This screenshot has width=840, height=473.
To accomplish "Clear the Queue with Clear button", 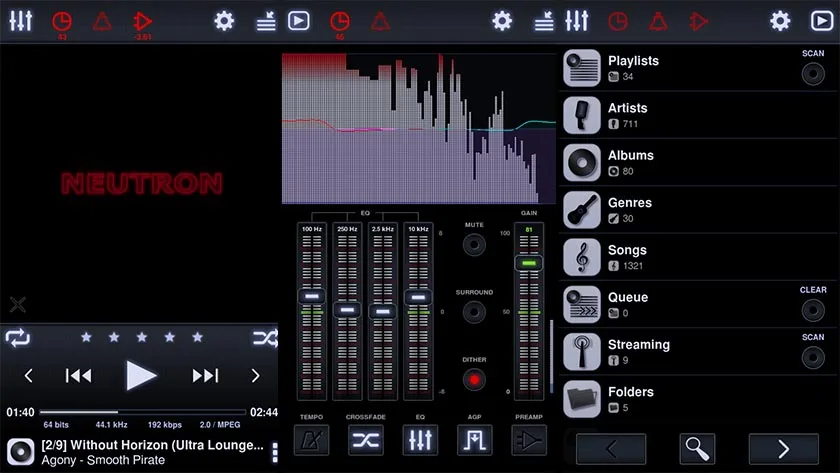I will tap(813, 310).
